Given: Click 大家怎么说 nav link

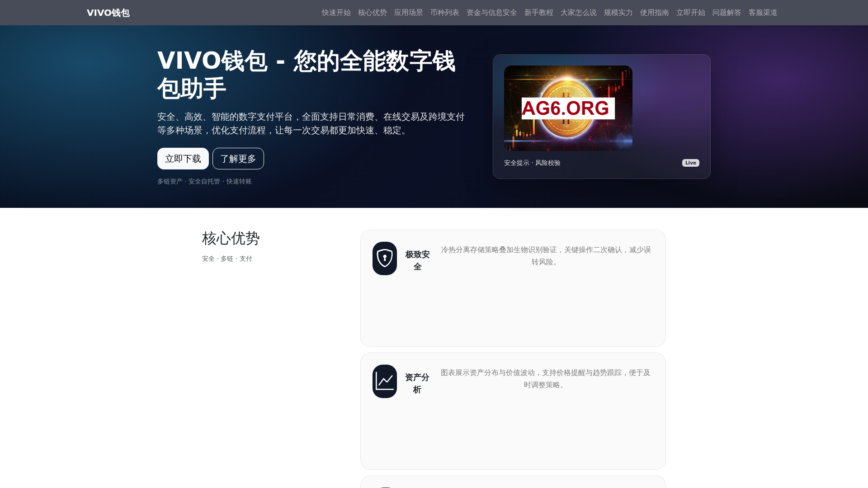Looking at the screenshot, I should 579,13.
